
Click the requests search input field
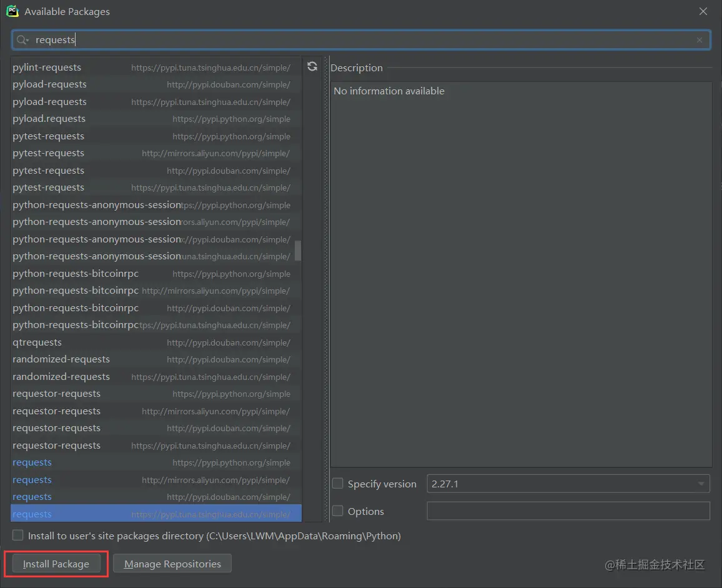[361, 40]
